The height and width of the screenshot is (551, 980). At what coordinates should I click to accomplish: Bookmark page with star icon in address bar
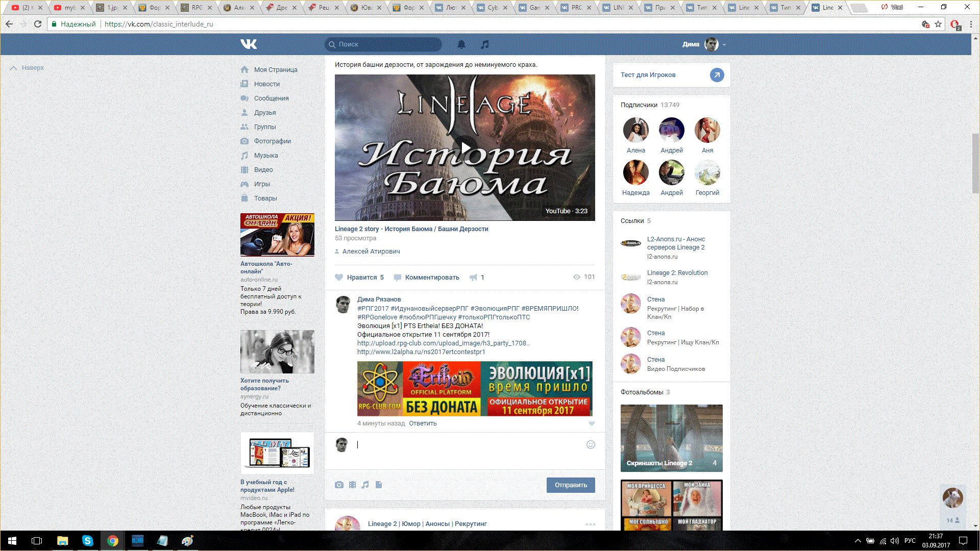click(938, 24)
